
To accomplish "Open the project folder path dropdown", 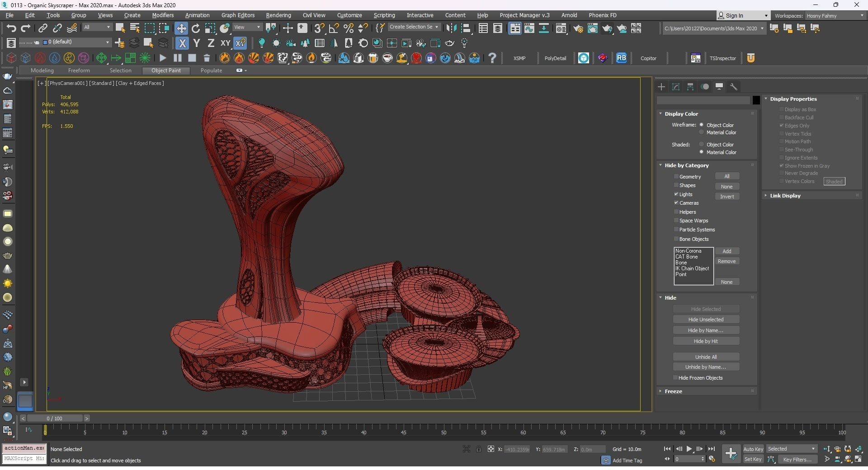I will tap(713, 28).
